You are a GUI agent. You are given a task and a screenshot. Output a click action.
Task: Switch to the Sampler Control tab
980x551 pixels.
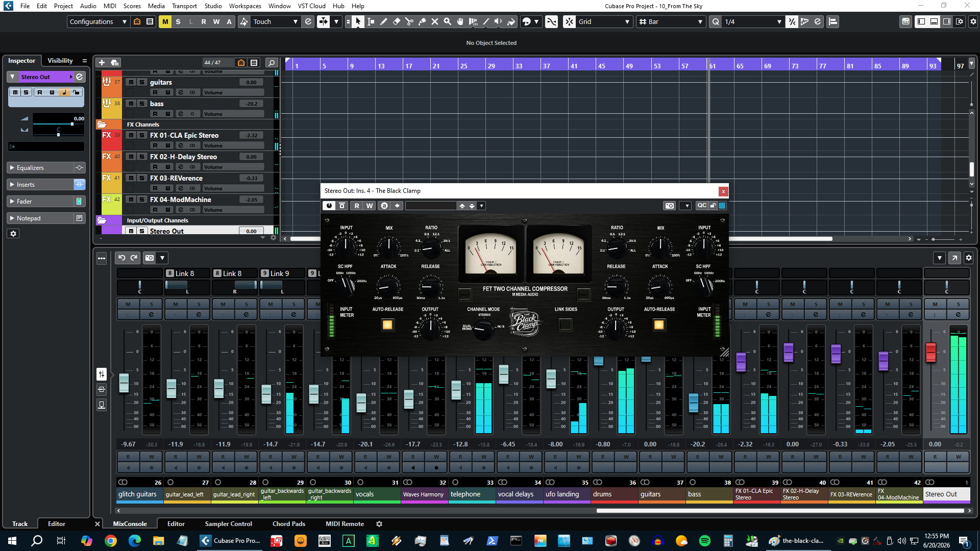point(228,524)
